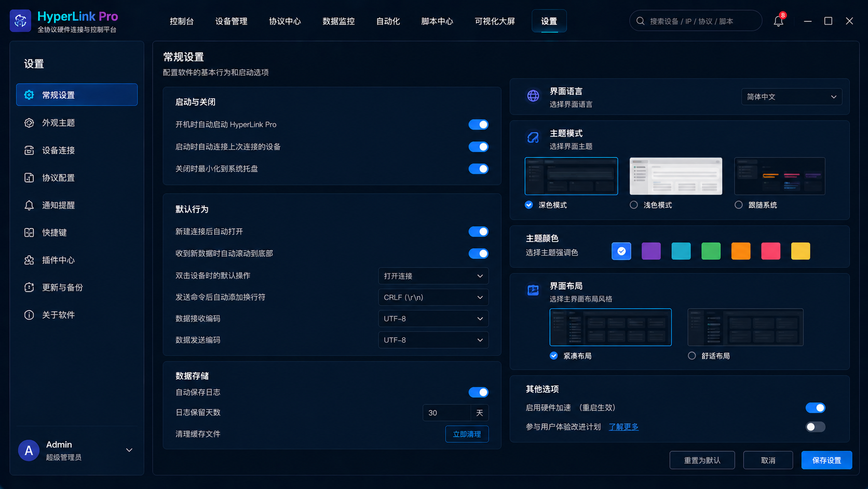Click the 重置为默认 button
The width and height of the screenshot is (868, 489).
tap(702, 460)
